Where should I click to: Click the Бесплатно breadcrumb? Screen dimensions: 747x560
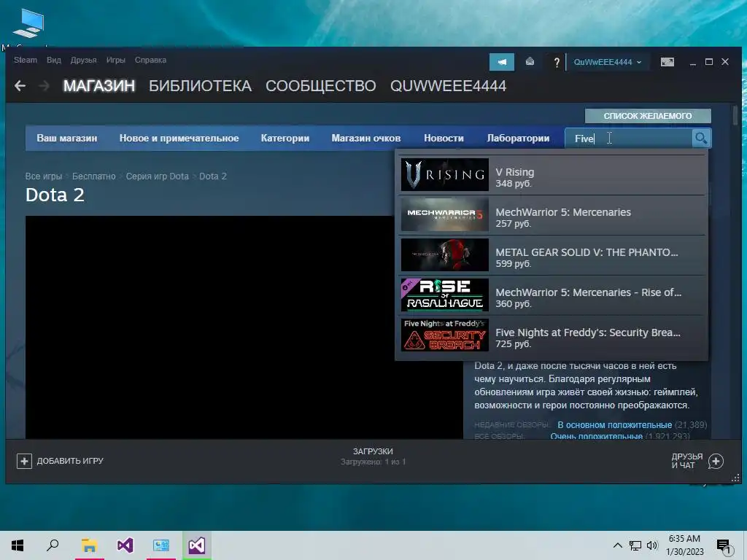[94, 176]
